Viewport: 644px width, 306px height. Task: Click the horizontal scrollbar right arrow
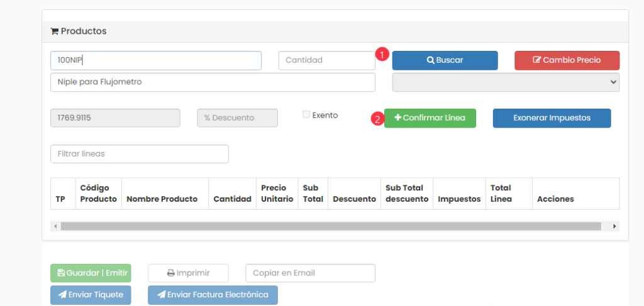(614, 226)
